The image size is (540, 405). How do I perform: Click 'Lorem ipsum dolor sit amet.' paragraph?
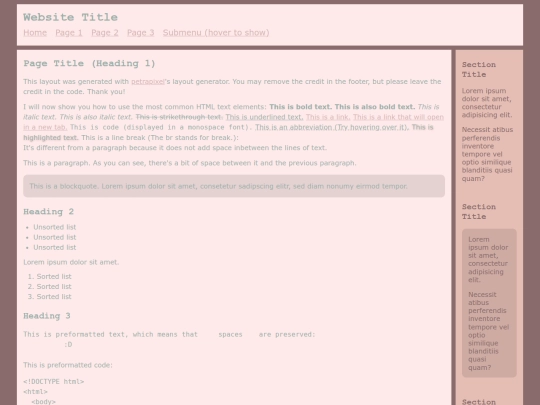71,262
